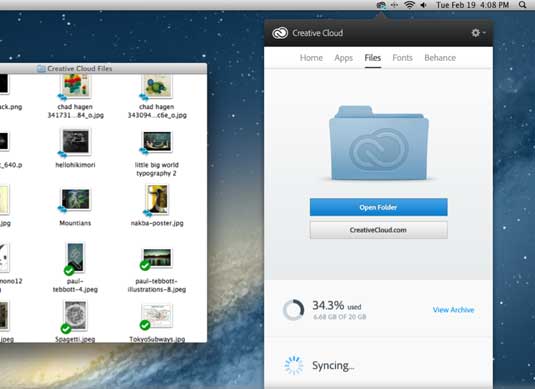Click the nakba-poster.jpg file name

click(157, 223)
